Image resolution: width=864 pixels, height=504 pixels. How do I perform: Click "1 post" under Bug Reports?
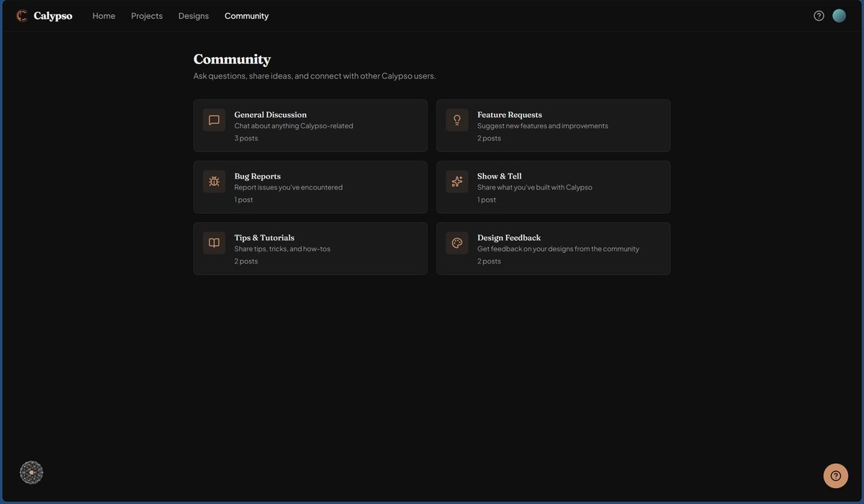pyautogui.click(x=244, y=199)
